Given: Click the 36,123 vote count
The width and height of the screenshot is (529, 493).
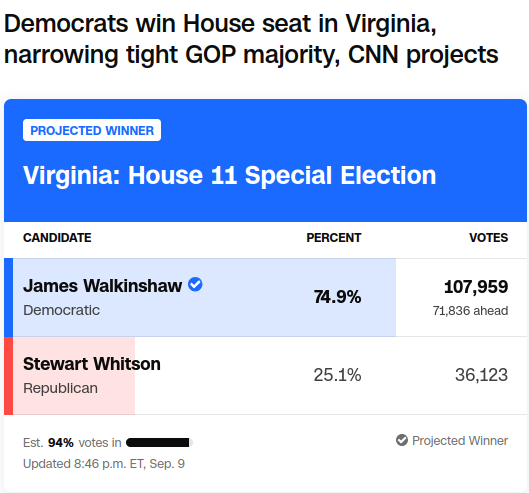Looking at the screenshot, I should coord(481,375).
